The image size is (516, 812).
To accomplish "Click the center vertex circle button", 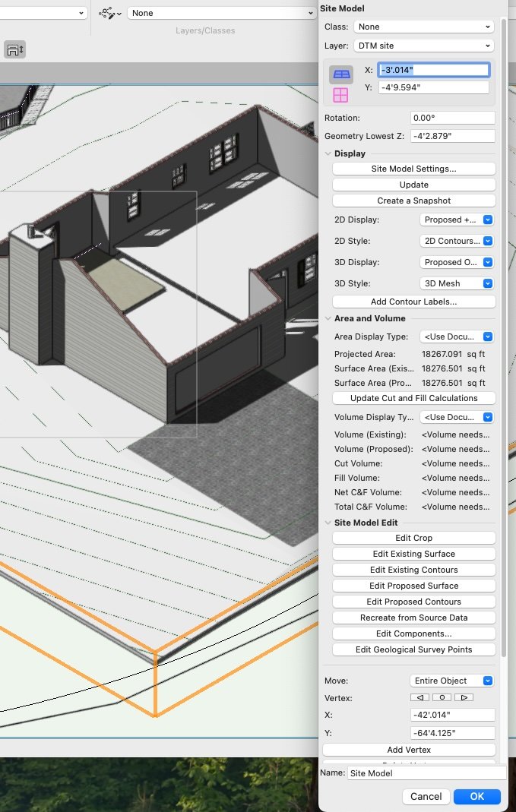I will click(x=443, y=697).
